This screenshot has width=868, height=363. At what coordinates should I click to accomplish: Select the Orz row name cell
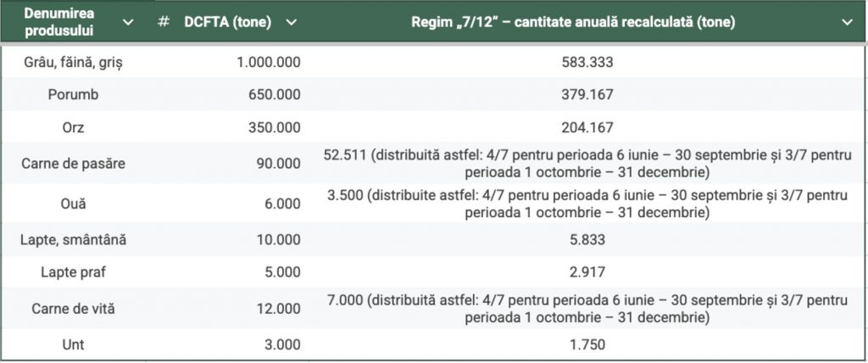point(73,127)
